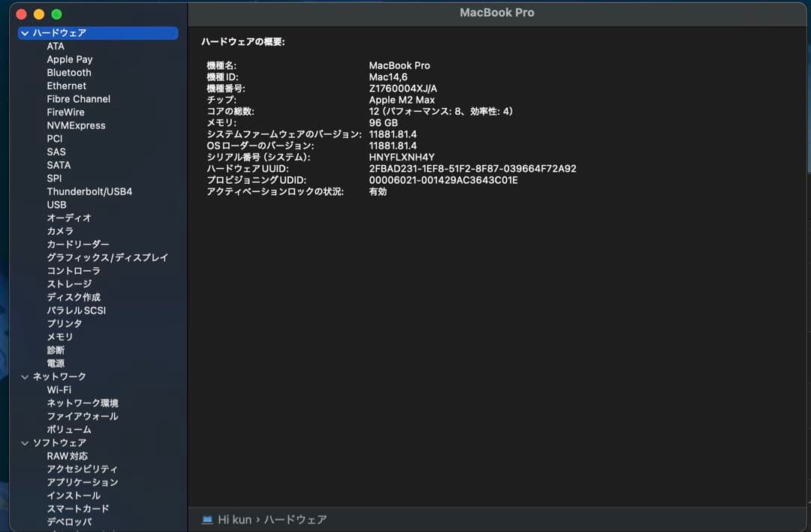
Task: Open the 電源 power report
Action: click(56, 362)
